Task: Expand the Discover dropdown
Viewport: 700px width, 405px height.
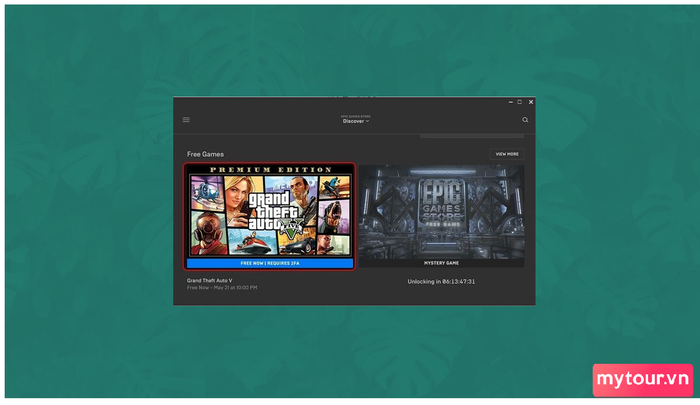Action: pos(356,121)
